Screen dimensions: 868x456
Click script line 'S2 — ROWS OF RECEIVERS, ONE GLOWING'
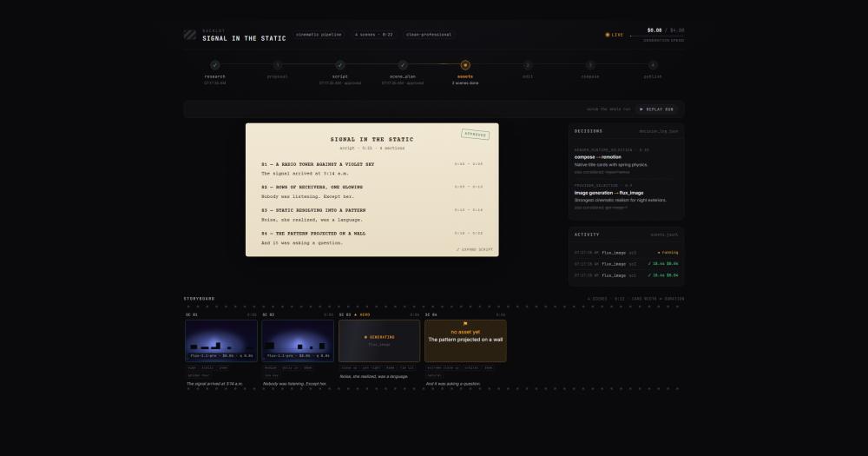312,188
